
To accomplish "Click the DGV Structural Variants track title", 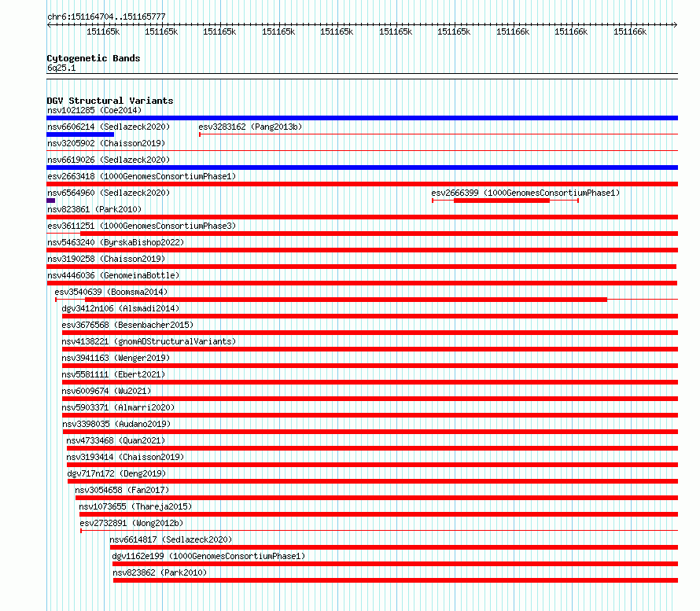I will coord(110,101).
